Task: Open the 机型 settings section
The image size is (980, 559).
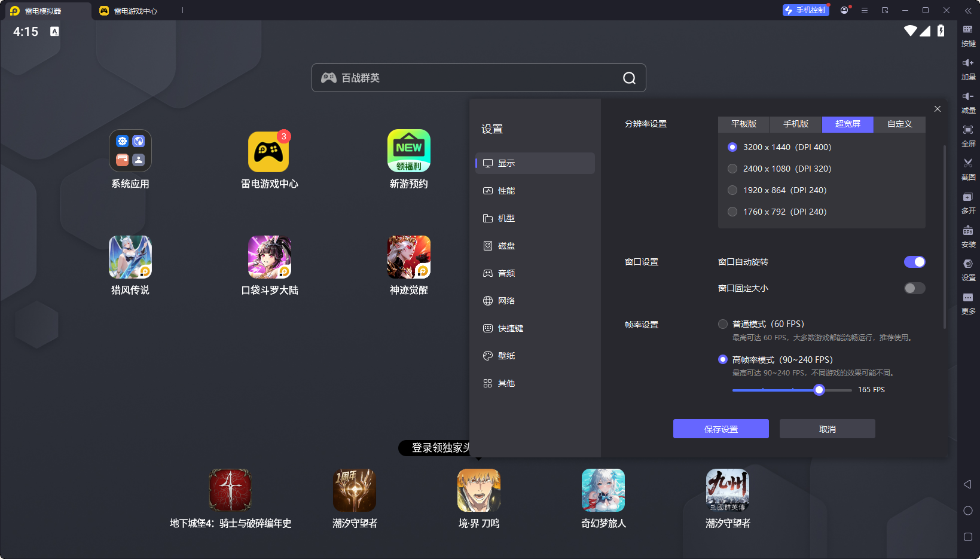Action: pos(535,218)
